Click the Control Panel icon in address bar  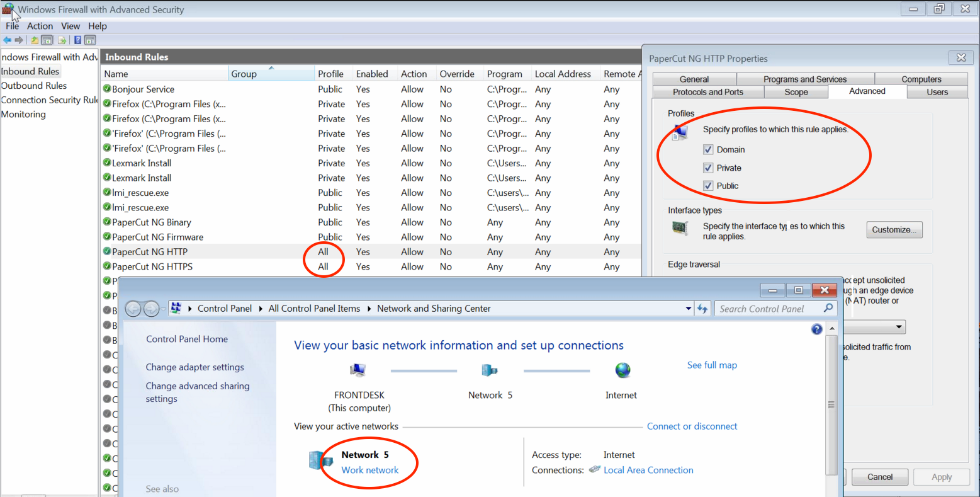176,308
